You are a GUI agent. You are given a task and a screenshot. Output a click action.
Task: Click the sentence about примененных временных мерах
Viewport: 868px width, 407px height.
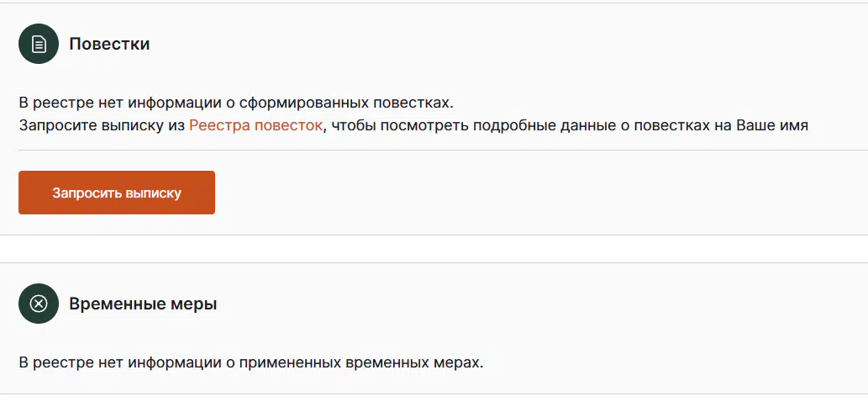coord(251,362)
